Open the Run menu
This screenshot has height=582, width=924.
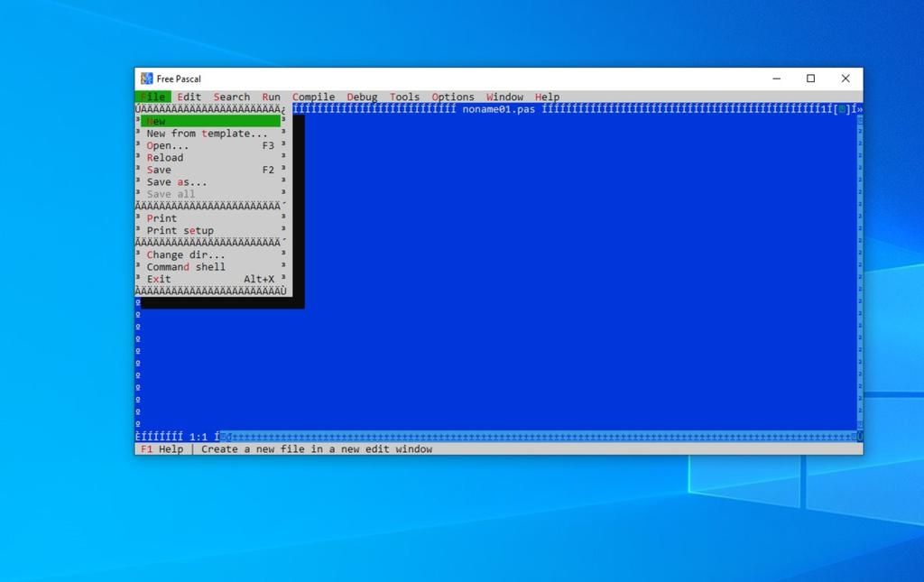(271, 97)
